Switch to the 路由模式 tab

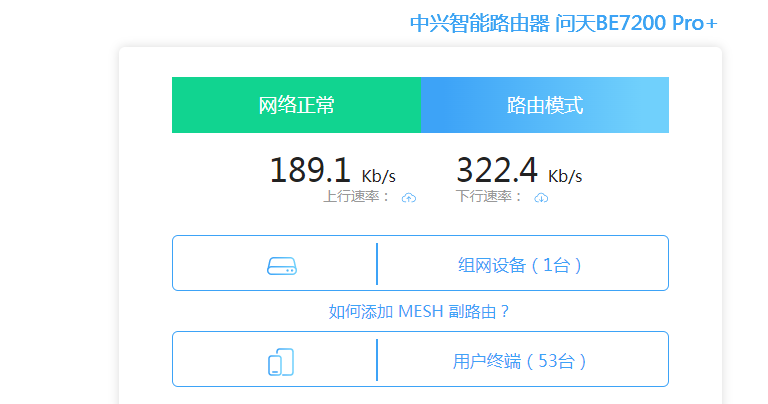point(545,105)
